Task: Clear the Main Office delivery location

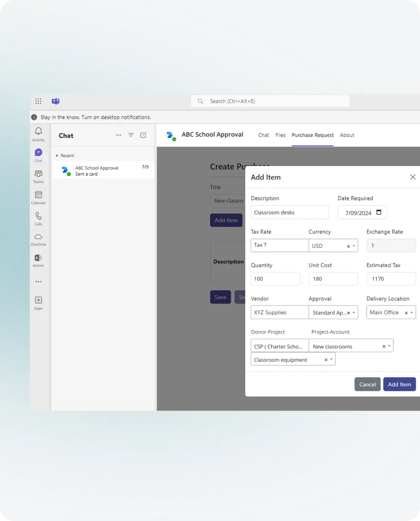Action: tap(406, 313)
